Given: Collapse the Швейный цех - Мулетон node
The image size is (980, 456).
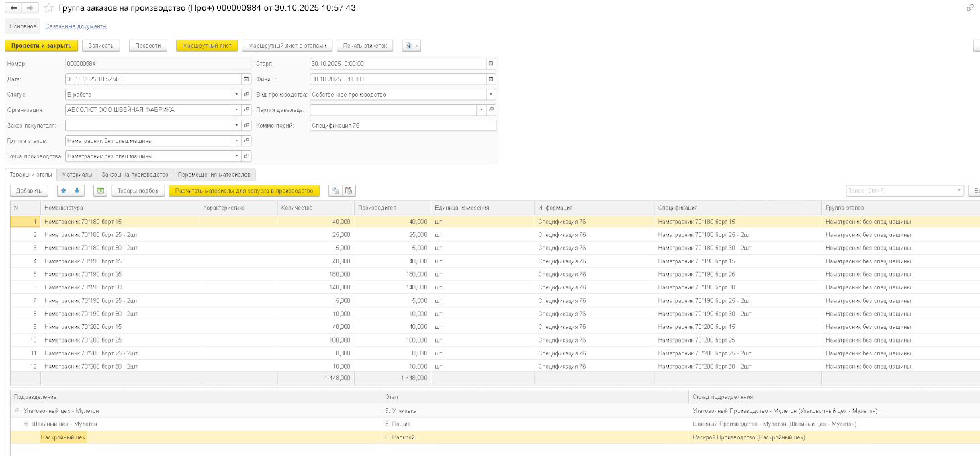Looking at the screenshot, I should click(x=26, y=424).
